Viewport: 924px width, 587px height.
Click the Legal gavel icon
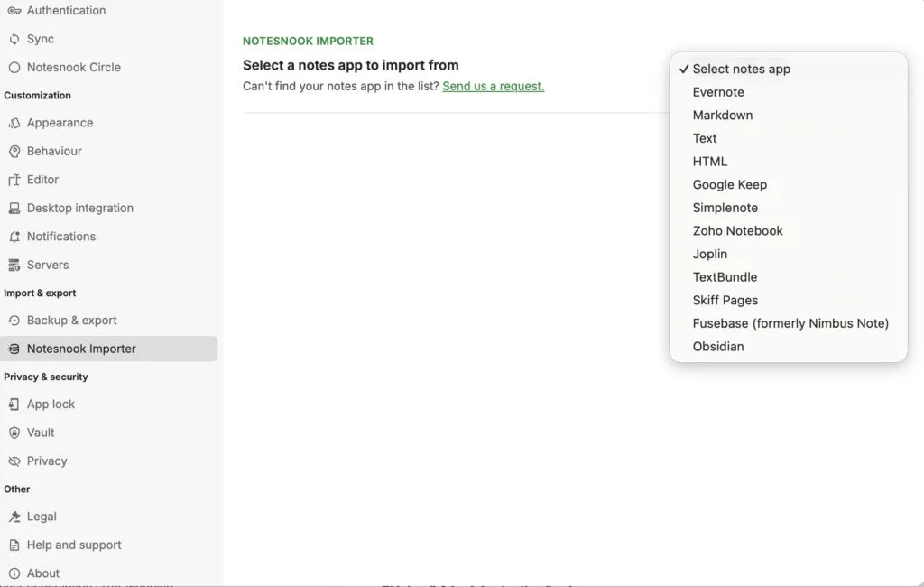tap(14, 517)
